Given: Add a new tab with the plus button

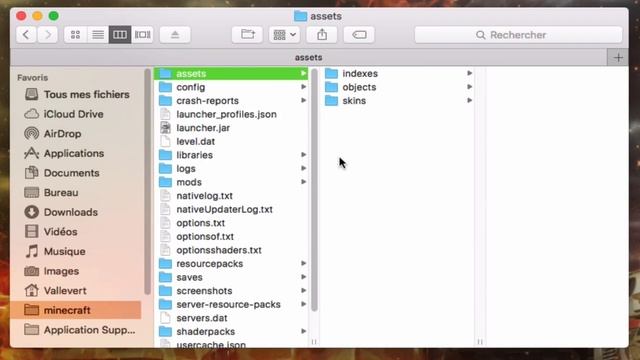Looking at the screenshot, I should [618, 58].
